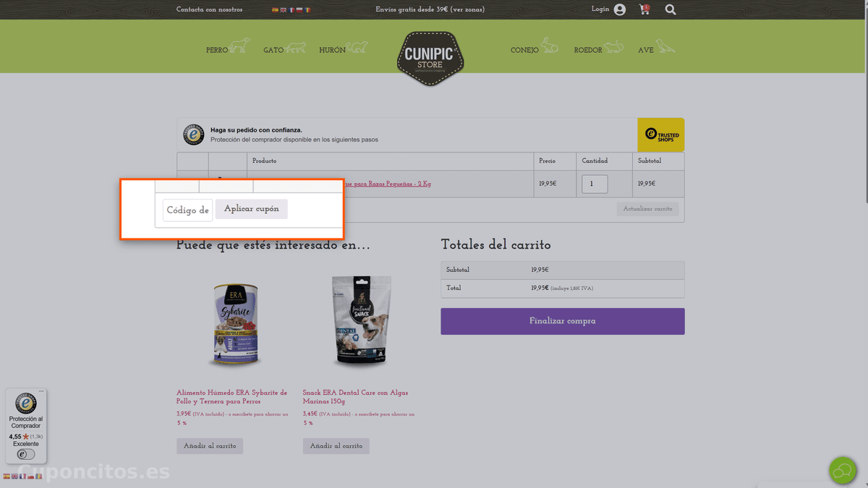Click the 'Precio' column header
Image resolution: width=868 pixels, height=488 pixels.
point(548,160)
